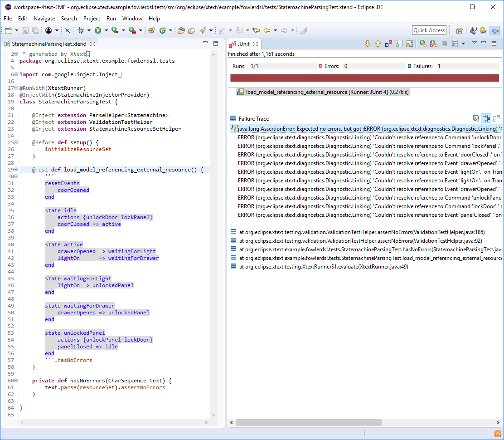Click the Open Perspective icon

click(x=459, y=31)
